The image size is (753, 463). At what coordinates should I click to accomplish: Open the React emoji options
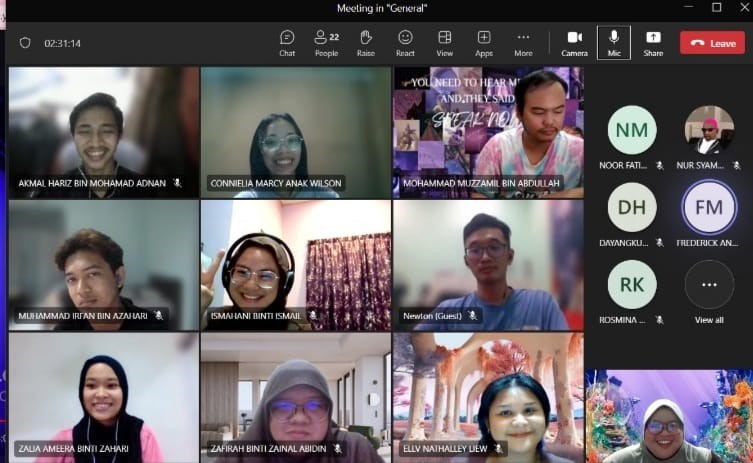(x=405, y=42)
